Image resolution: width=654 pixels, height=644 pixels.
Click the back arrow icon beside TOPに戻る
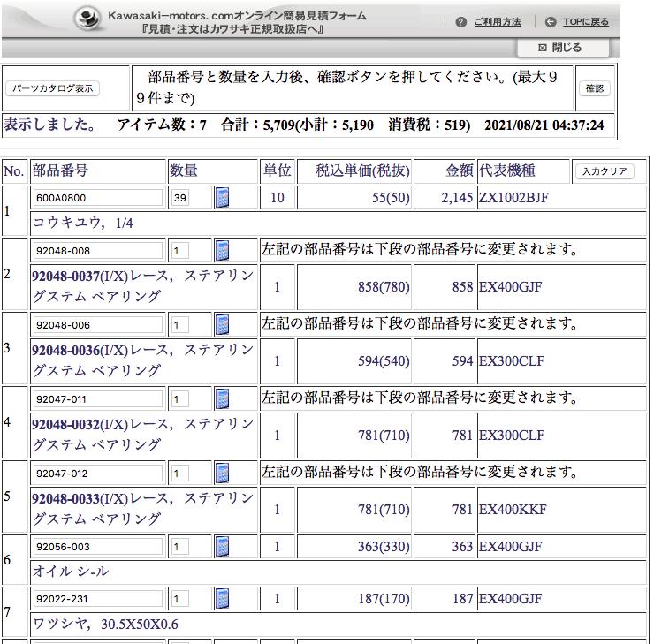click(551, 22)
